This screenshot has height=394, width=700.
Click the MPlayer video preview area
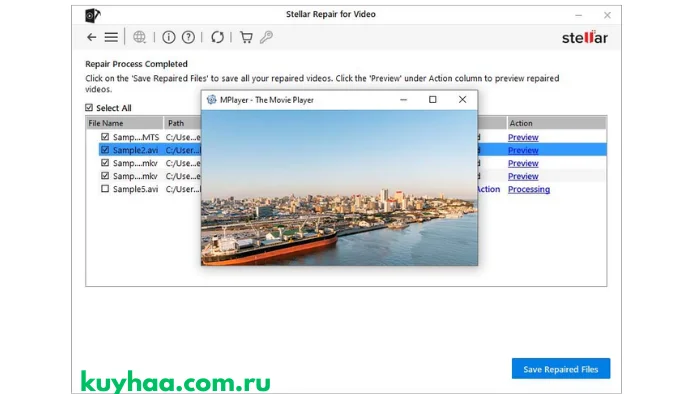[x=339, y=187]
